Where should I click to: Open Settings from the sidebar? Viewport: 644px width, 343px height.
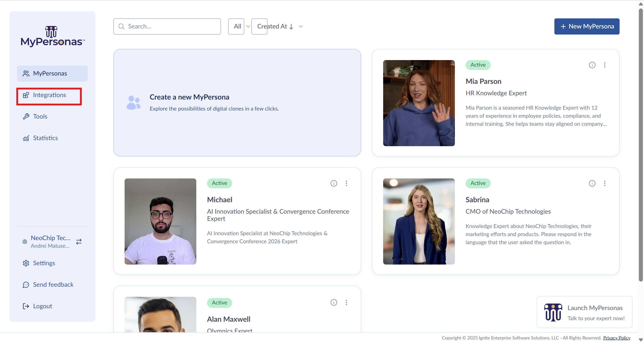[x=52, y=263]
